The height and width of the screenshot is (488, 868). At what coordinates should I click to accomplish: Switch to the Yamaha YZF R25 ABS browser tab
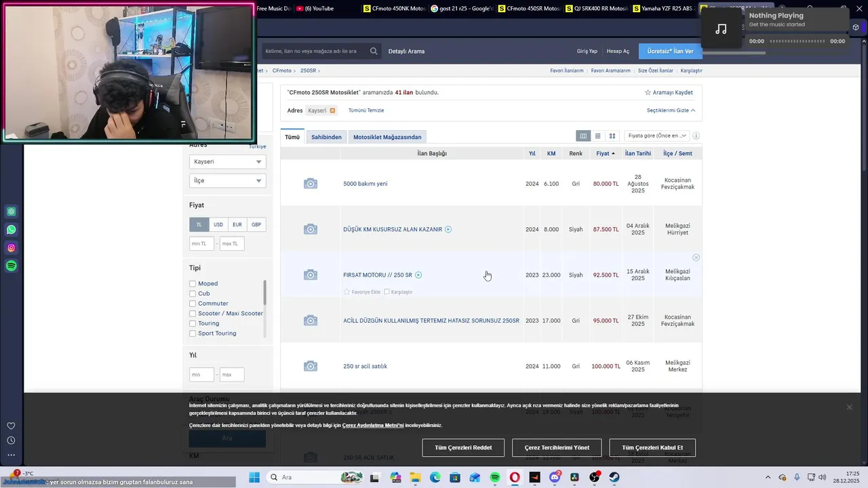coord(663,8)
